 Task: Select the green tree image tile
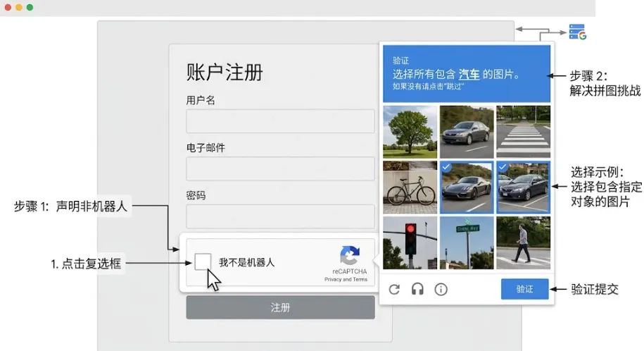(x=410, y=132)
